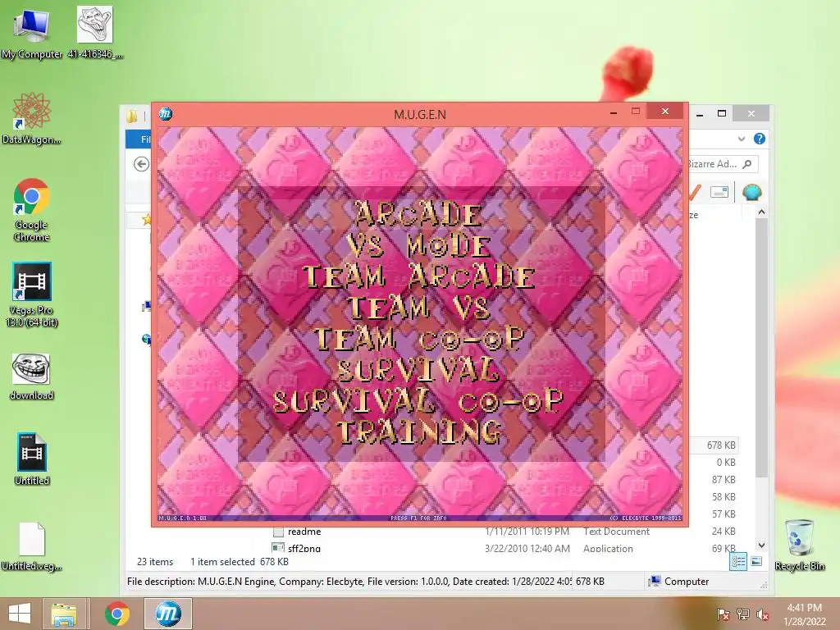Click the shell icon in Explorer ribbon
Viewport: 840px width, 630px height.
pos(752,192)
